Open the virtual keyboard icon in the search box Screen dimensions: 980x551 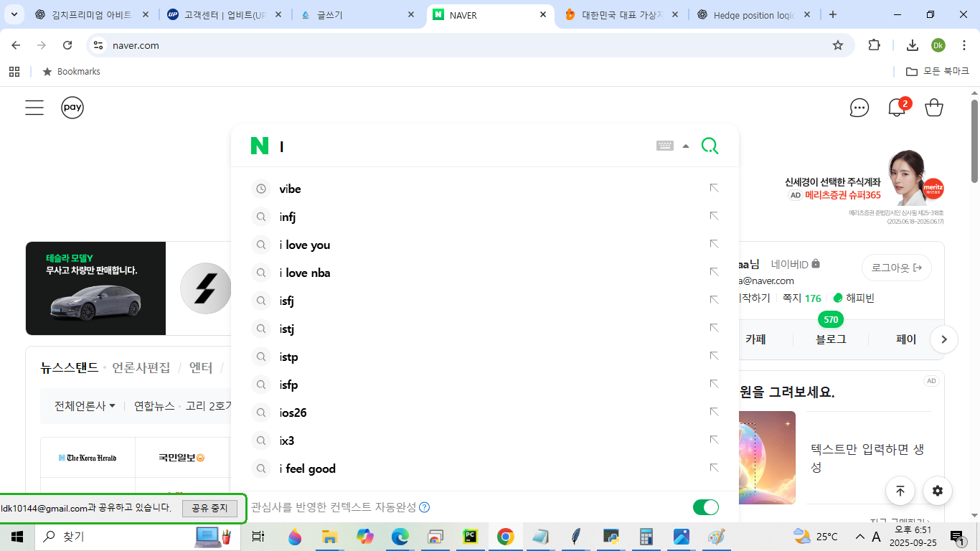point(665,146)
